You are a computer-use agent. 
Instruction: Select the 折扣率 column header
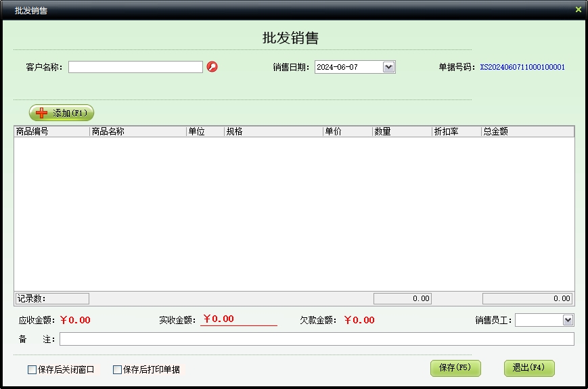pos(456,132)
